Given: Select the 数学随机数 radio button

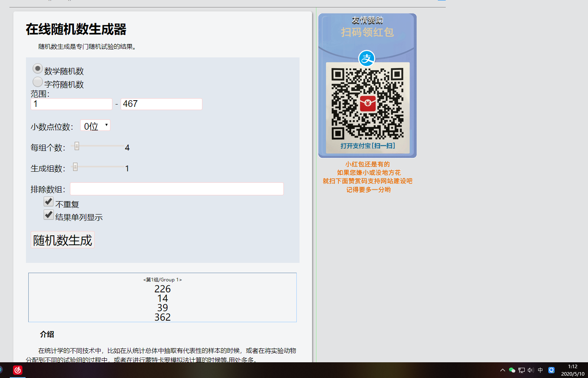Looking at the screenshot, I should [37, 69].
